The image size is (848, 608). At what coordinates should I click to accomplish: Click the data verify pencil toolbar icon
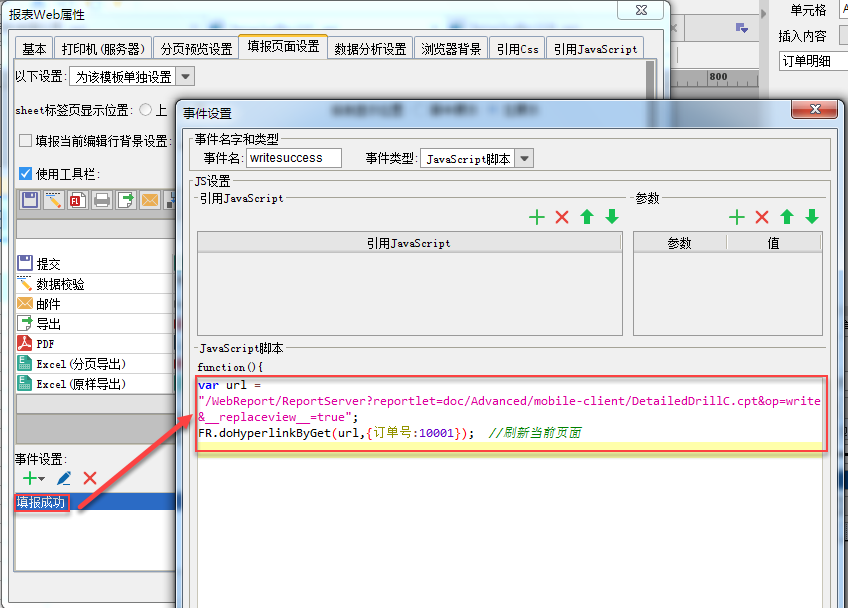(54, 200)
